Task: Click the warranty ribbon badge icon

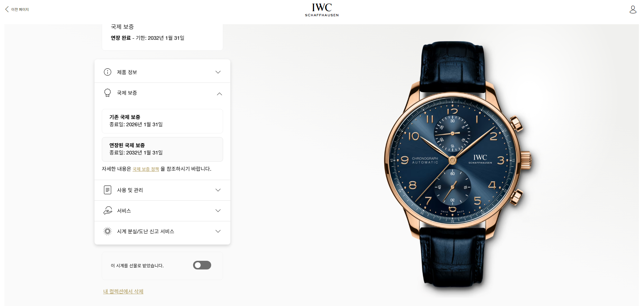Action: coord(108,93)
